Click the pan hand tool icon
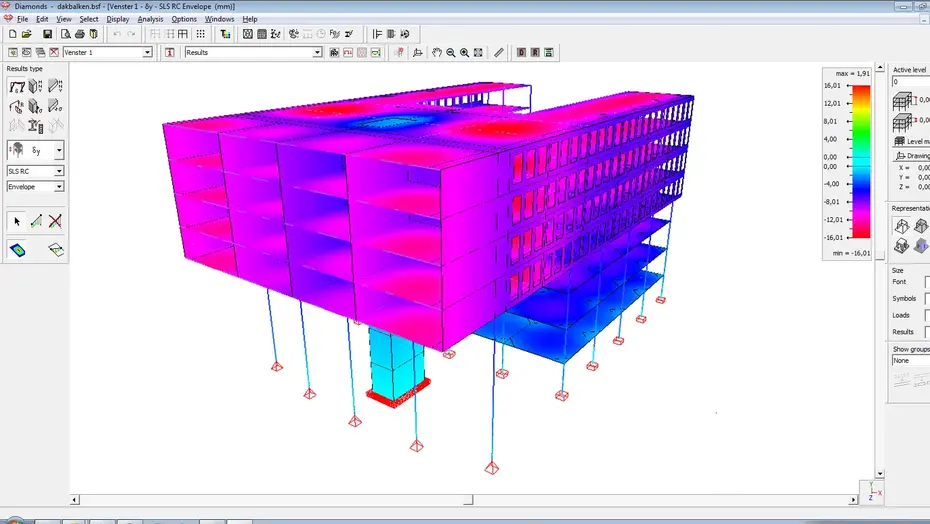The width and height of the screenshot is (930, 524). coord(436,52)
